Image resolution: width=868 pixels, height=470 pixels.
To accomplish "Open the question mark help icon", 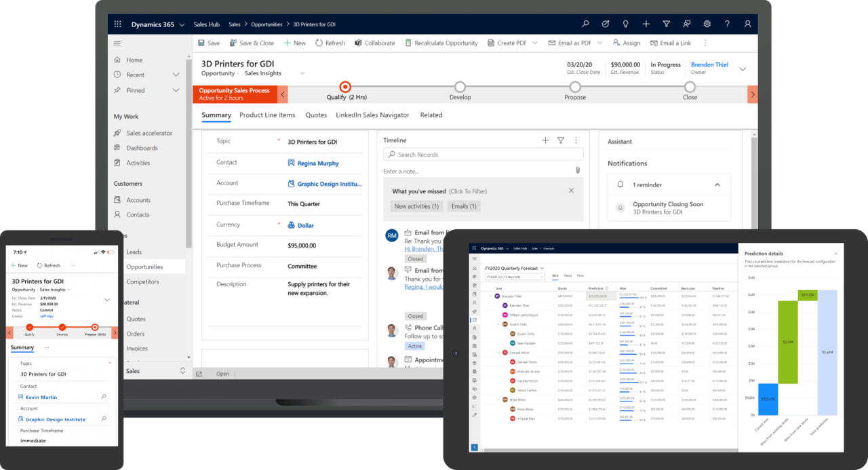I will [x=727, y=24].
